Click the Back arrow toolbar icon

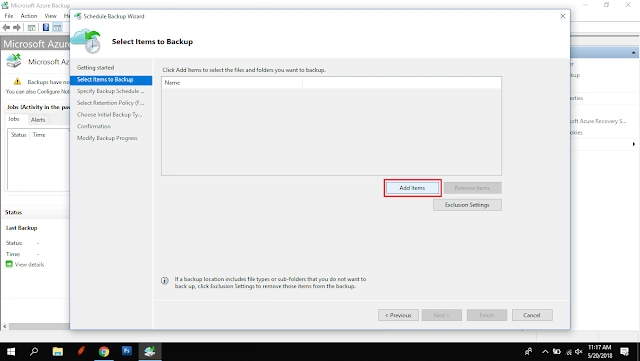click(x=6, y=27)
